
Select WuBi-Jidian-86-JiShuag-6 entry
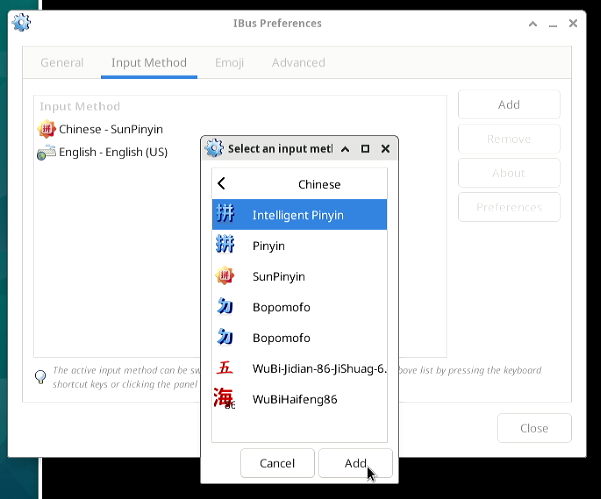click(299, 368)
